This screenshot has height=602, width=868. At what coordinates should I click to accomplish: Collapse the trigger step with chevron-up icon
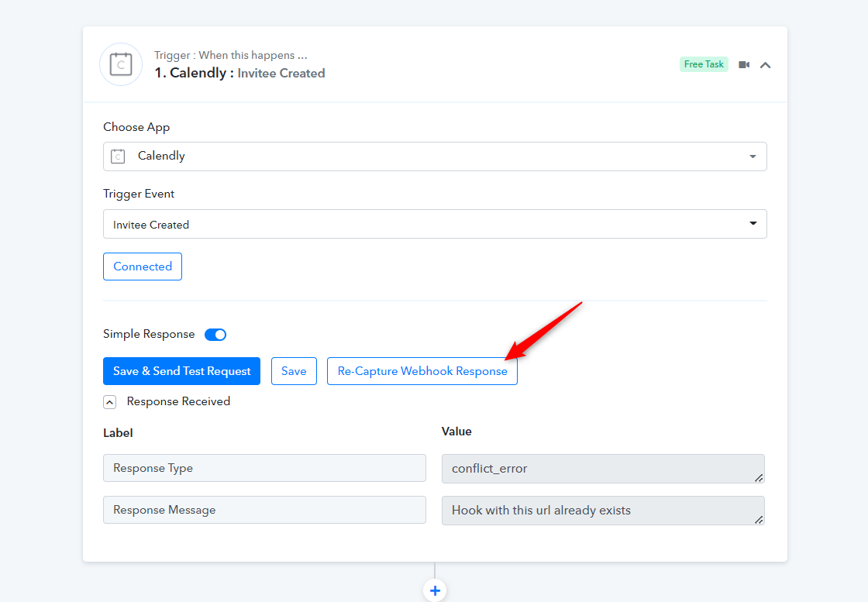765,65
